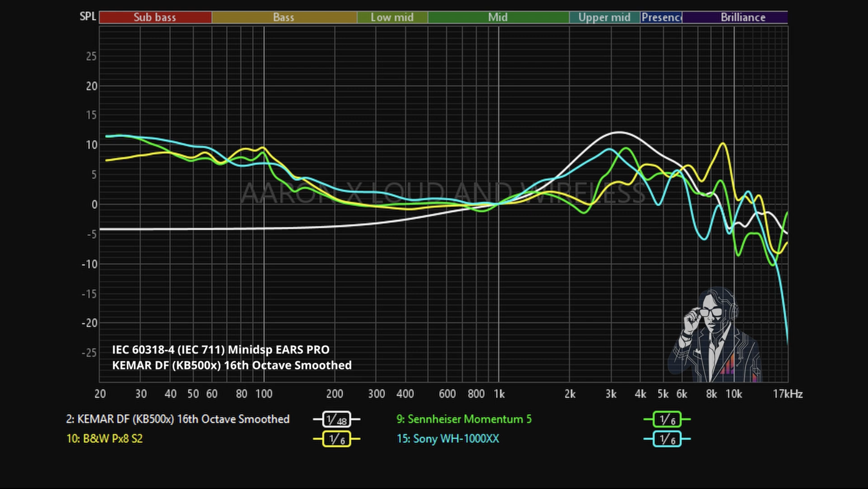Screen dimensions: 868x489
Task: Click the -20 dB mark on SPL axis
Action: pos(89,323)
